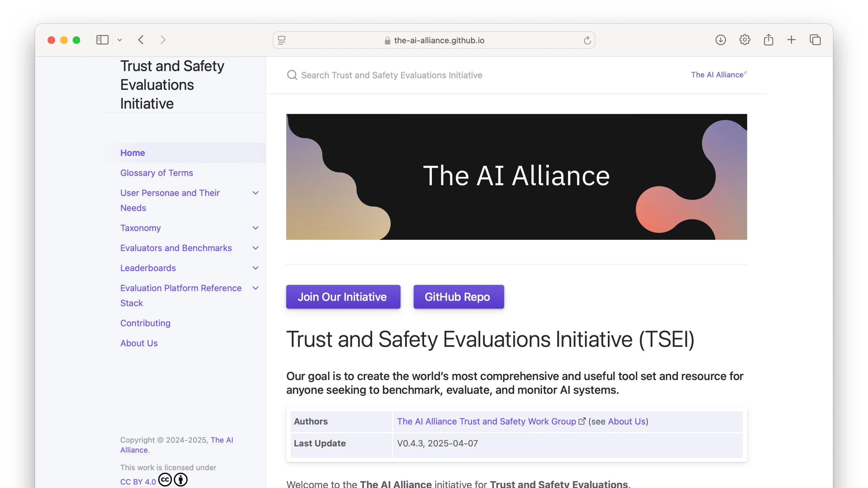This screenshot has height=488, width=868.
Task: Show the tab overview icon
Action: [815, 40]
